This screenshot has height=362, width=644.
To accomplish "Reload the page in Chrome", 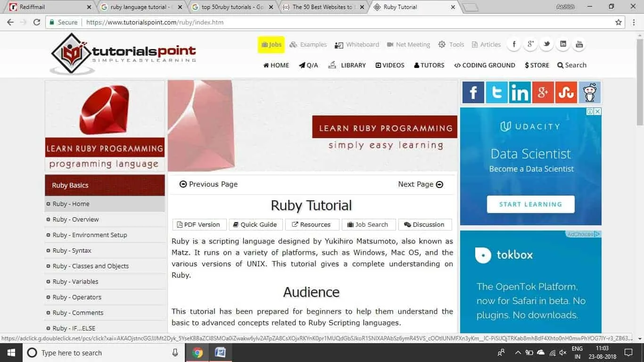I will [37, 22].
